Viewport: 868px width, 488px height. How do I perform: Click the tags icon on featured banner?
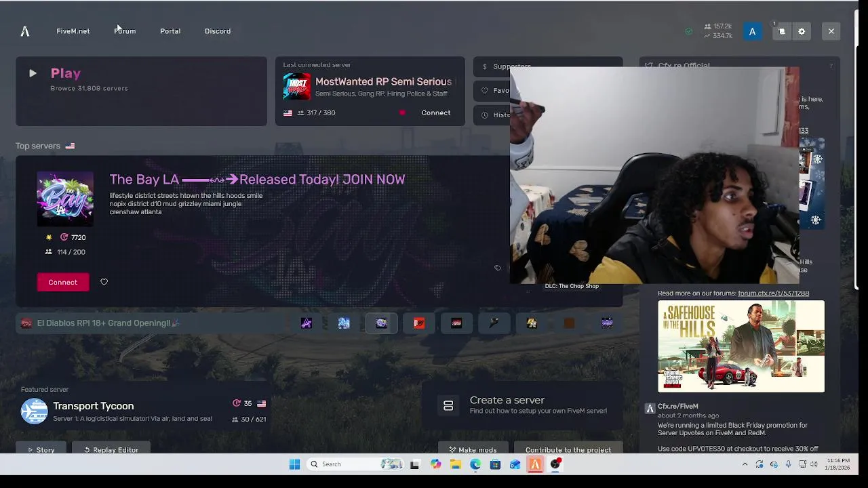point(498,268)
